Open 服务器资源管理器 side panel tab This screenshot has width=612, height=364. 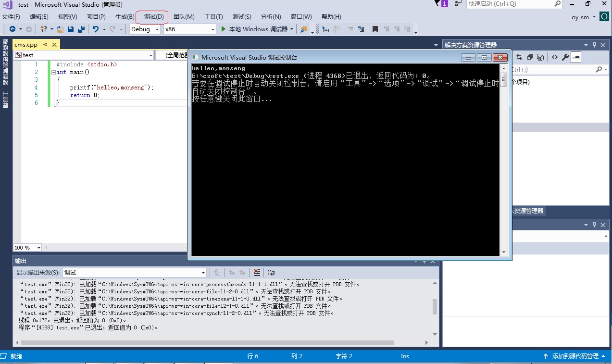6,63
